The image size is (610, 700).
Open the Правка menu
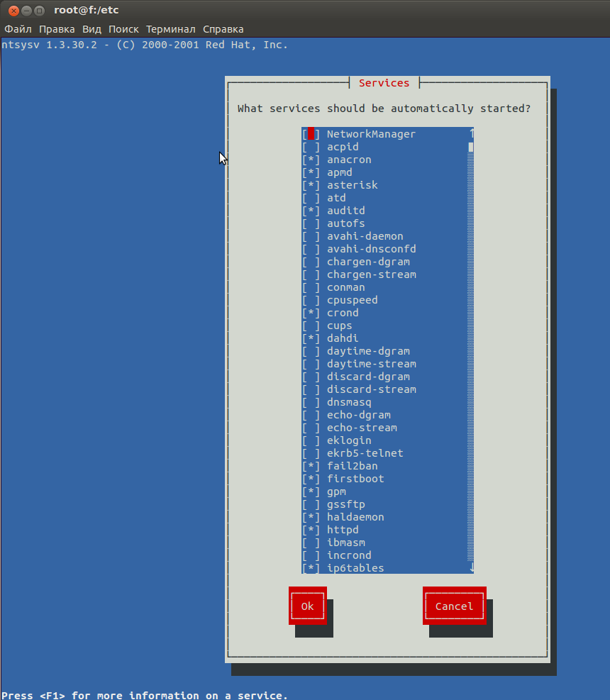tap(57, 30)
